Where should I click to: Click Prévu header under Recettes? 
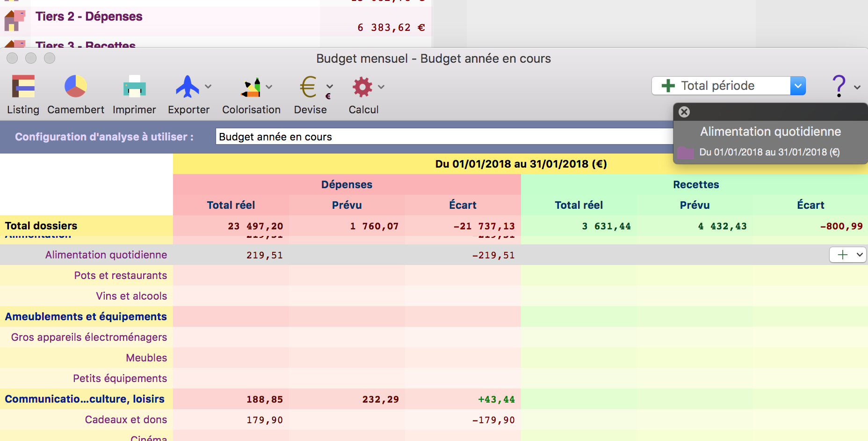click(695, 205)
